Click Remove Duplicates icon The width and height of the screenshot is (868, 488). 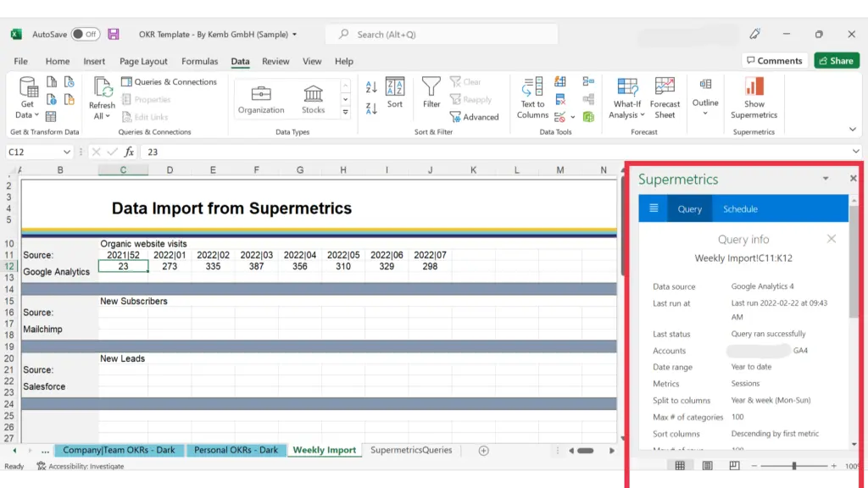(x=560, y=100)
